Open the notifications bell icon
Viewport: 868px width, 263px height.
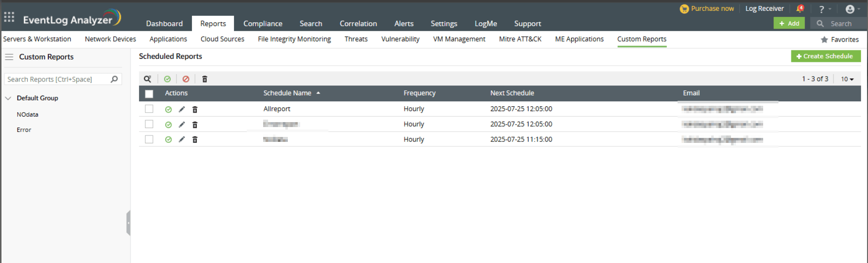800,9
